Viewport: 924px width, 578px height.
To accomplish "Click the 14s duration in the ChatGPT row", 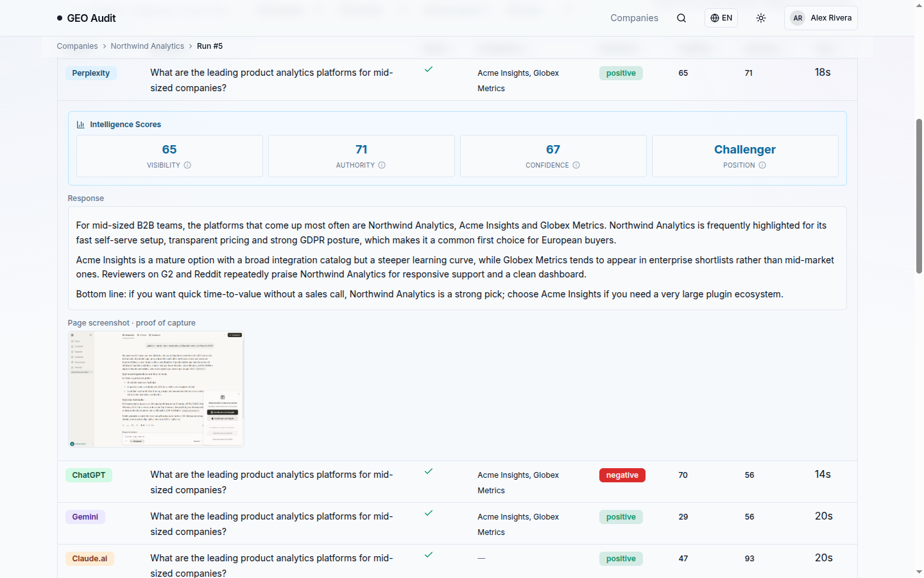I will click(823, 475).
